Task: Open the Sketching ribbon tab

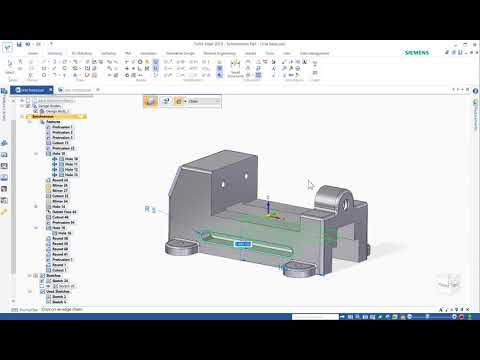Action: tap(55, 53)
